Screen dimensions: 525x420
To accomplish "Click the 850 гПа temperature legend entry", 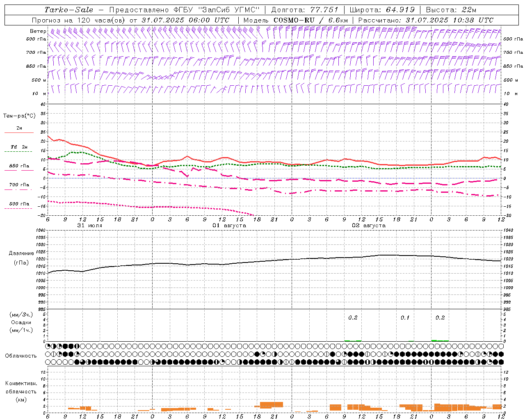I will pos(19,166).
